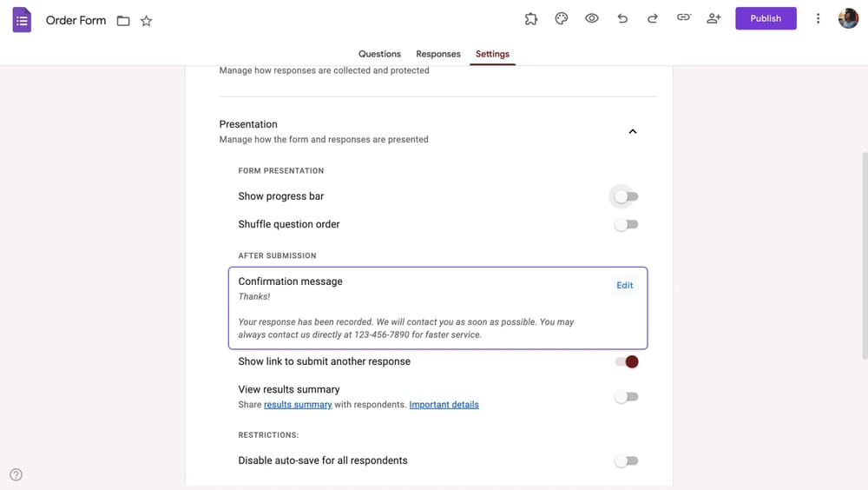Click the undo arrow icon
Viewport: 868px width, 490px height.
(x=622, y=18)
